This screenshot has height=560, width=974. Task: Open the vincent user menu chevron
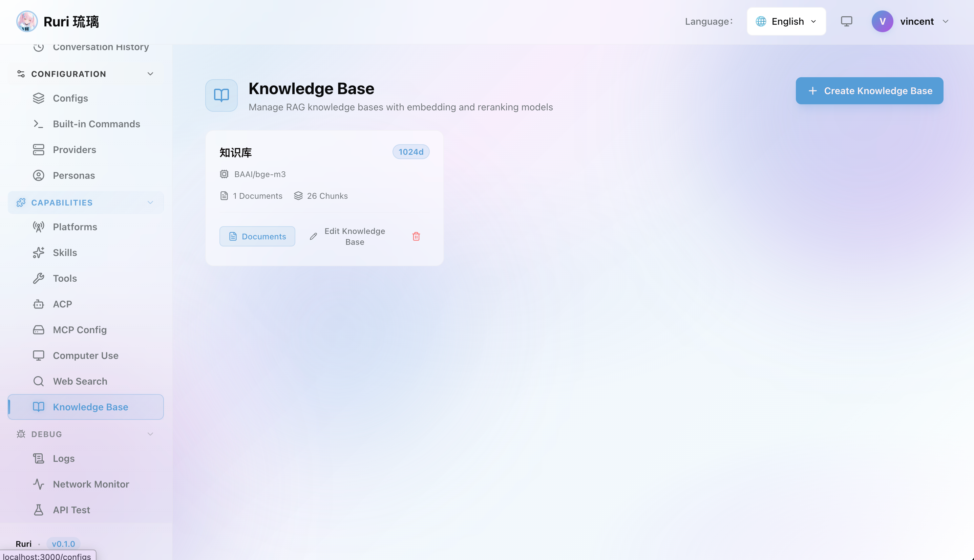[x=946, y=21]
